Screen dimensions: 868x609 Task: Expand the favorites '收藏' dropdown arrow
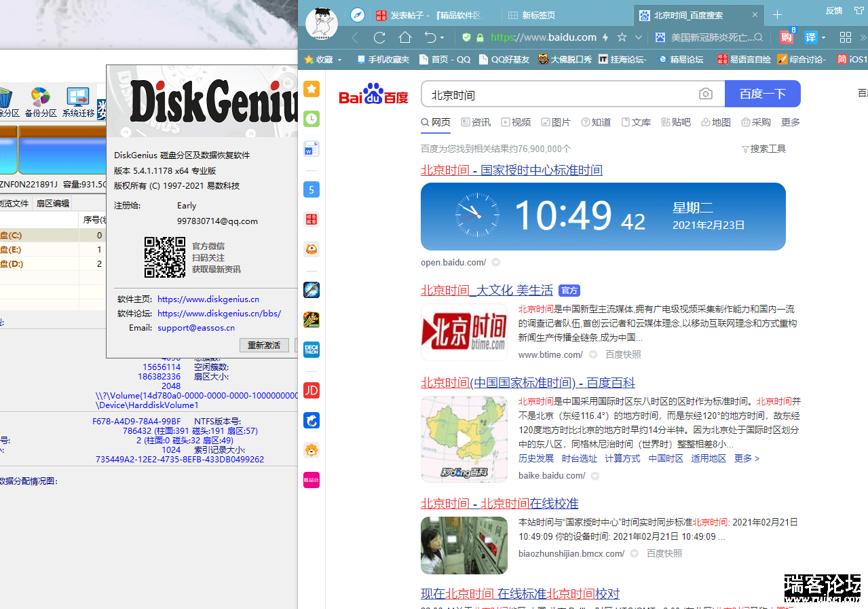pyautogui.click(x=339, y=60)
